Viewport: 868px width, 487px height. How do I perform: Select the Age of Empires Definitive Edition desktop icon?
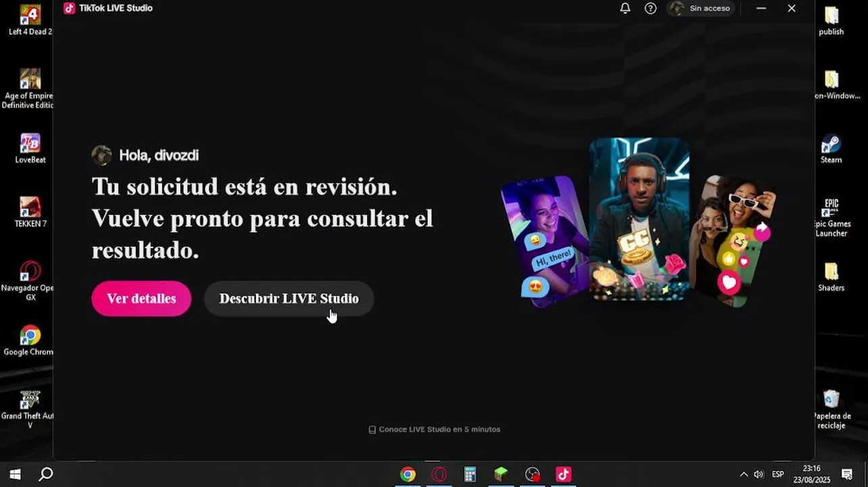click(x=28, y=89)
